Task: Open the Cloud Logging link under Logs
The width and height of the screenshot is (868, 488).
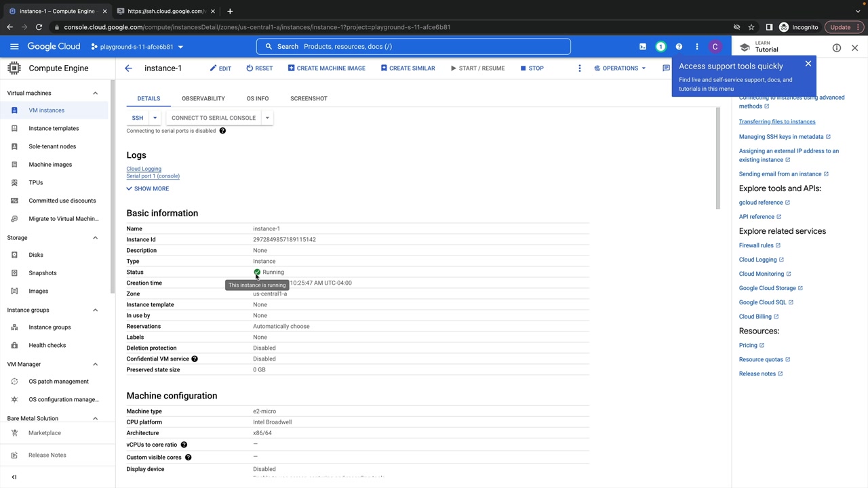Action: [x=144, y=169]
